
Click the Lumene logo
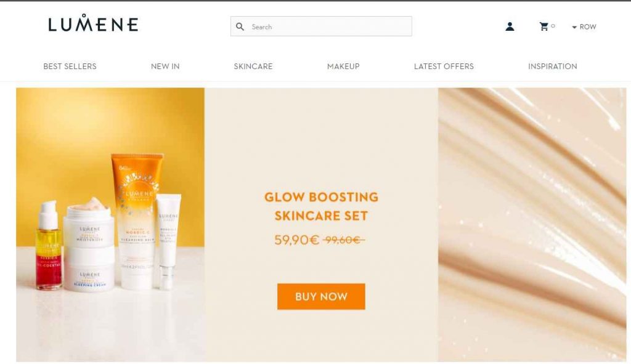click(x=94, y=23)
